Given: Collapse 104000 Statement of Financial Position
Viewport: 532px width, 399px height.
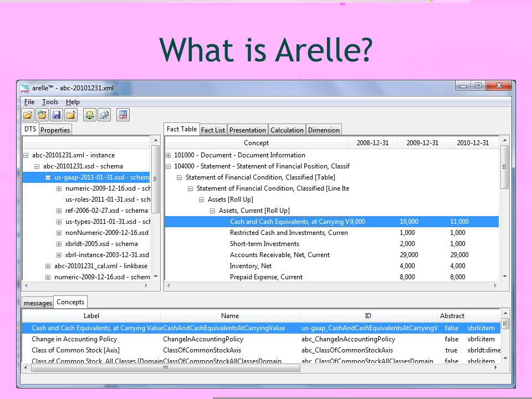Looking at the screenshot, I should coord(168,166).
